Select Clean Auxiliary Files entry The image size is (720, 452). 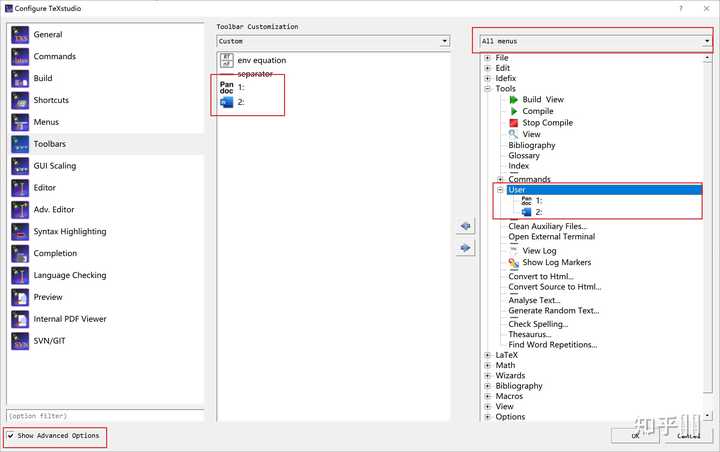coord(548,226)
